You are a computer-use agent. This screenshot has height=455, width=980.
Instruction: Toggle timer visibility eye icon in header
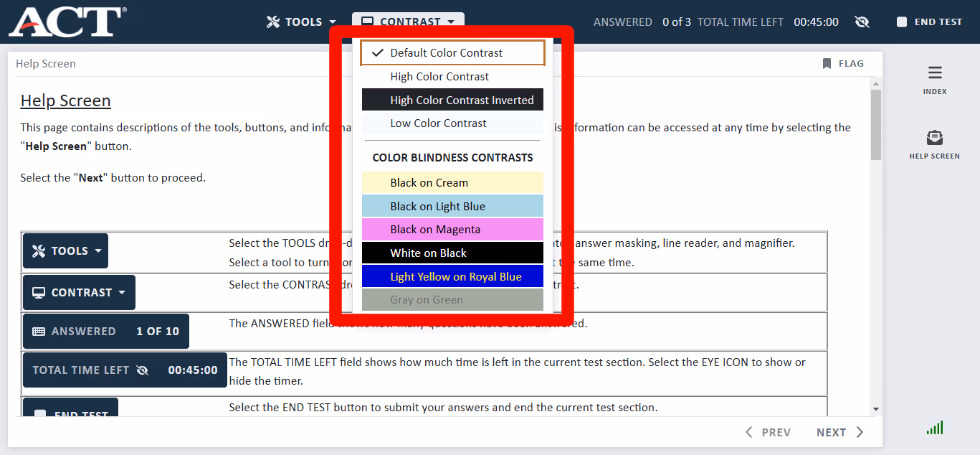(862, 22)
